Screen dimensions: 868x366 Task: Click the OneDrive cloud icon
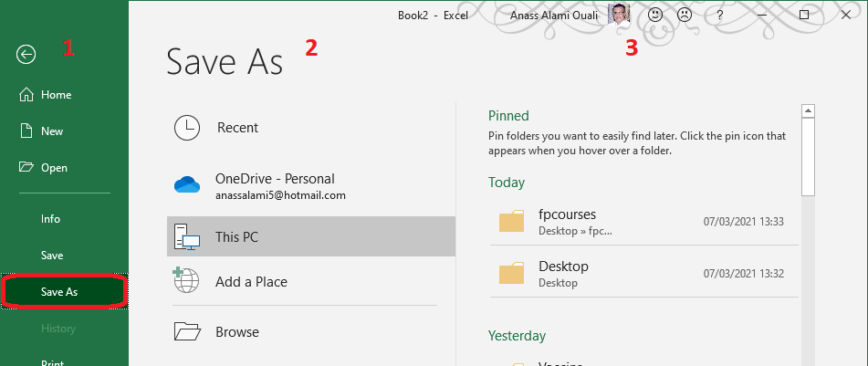point(187,184)
